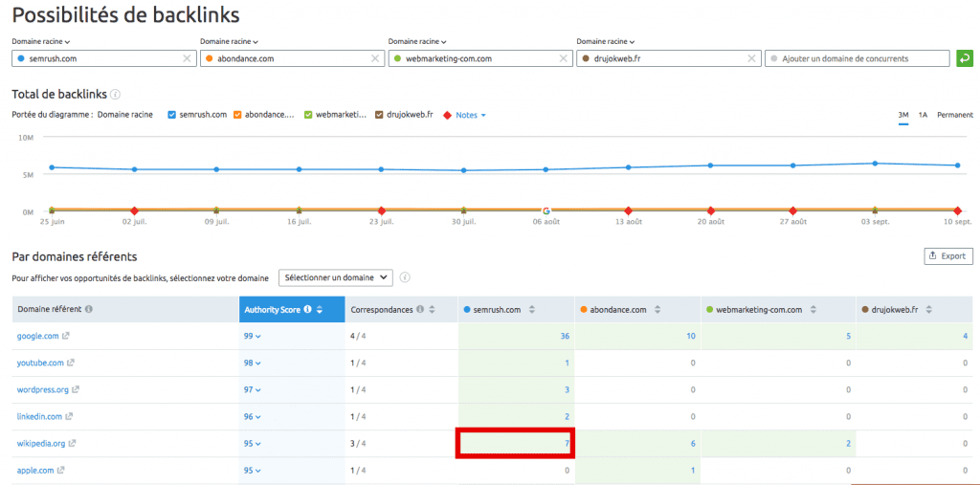
Task: Click the Ajouter un domaine de concurrents field
Action: 857,58
